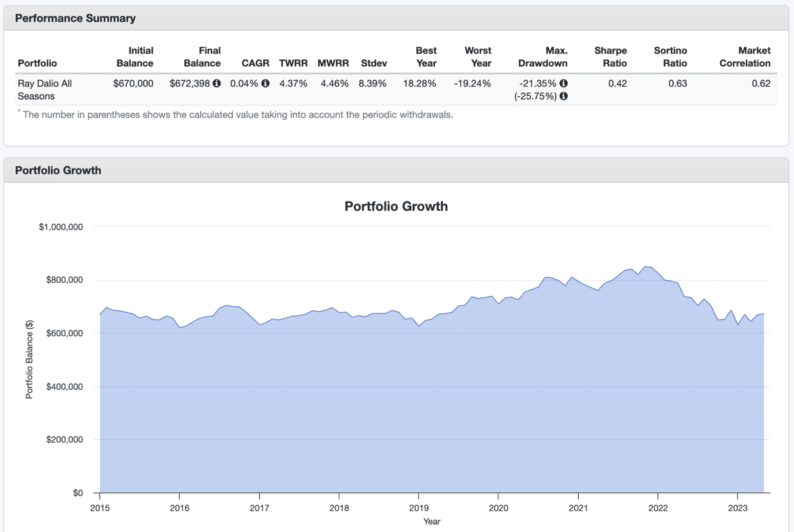Click the $1,000,000 y-axis label
The image size is (794, 532).
[61, 227]
